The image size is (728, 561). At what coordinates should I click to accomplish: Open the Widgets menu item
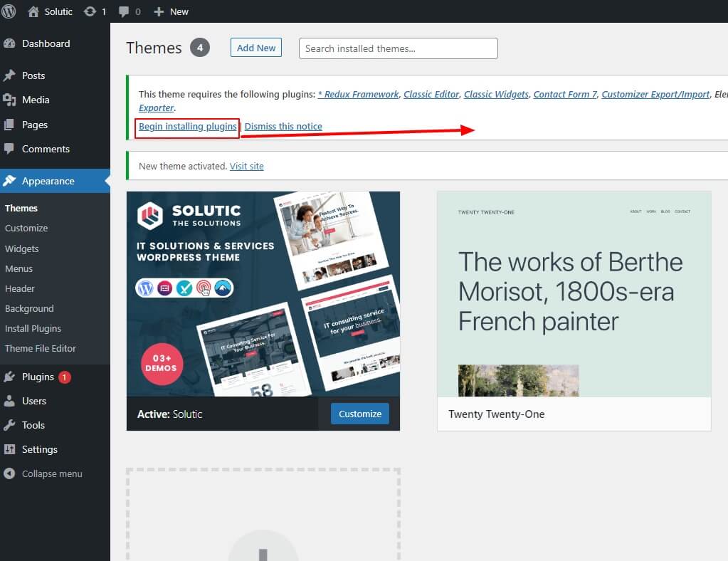[x=21, y=248]
